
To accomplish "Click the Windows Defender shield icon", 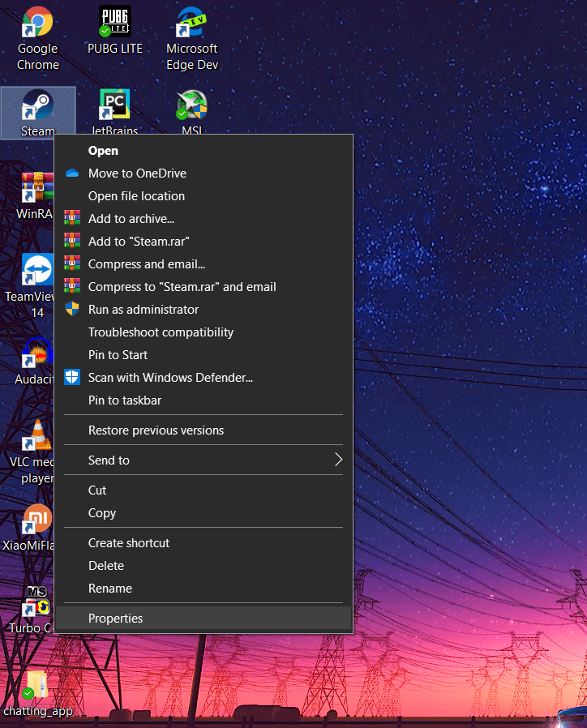I will pyautogui.click(x=72, y=377).
